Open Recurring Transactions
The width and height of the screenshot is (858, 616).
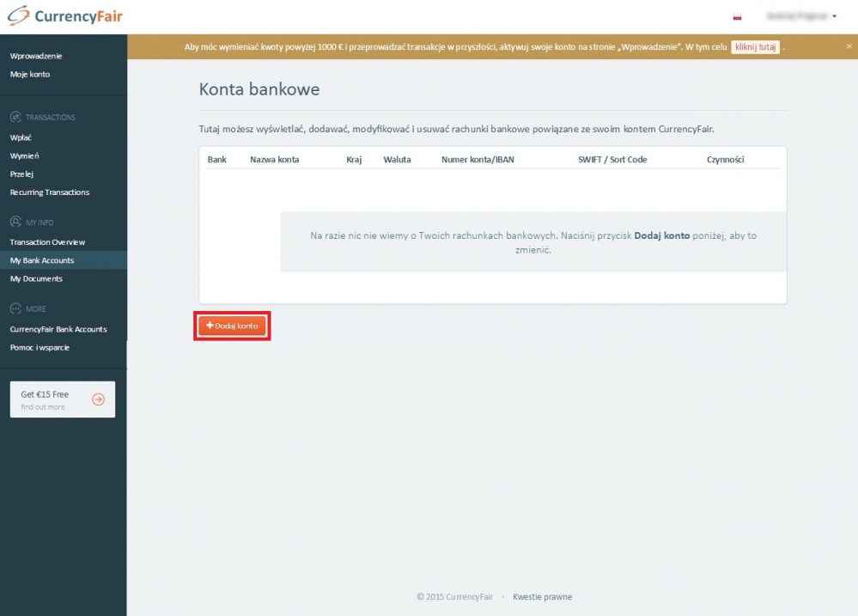pos(50,192)
